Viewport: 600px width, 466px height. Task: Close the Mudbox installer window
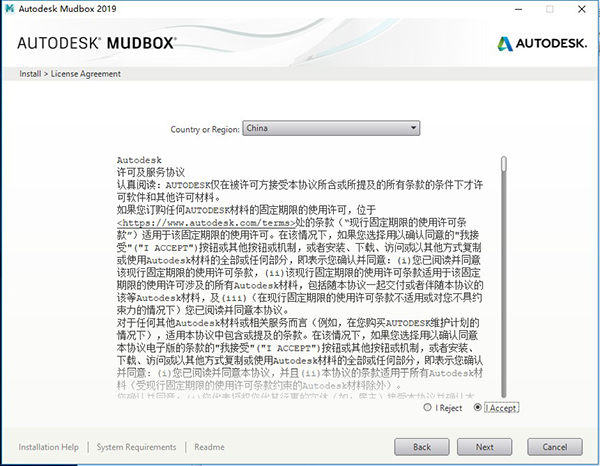pyautogui.click(x=582, y=9)
